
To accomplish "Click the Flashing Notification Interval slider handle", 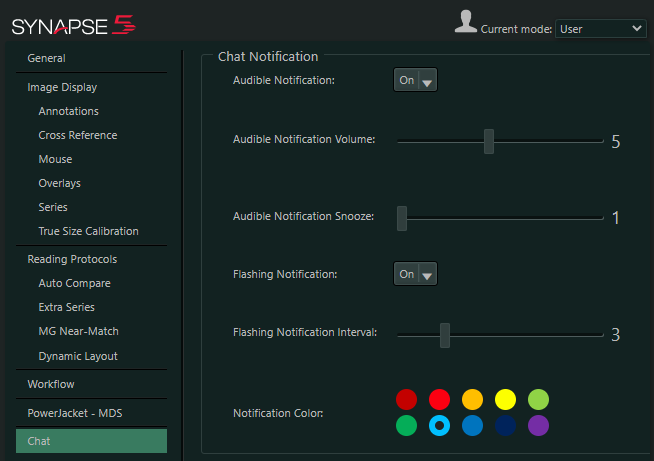I will click(x=445, y=334).
